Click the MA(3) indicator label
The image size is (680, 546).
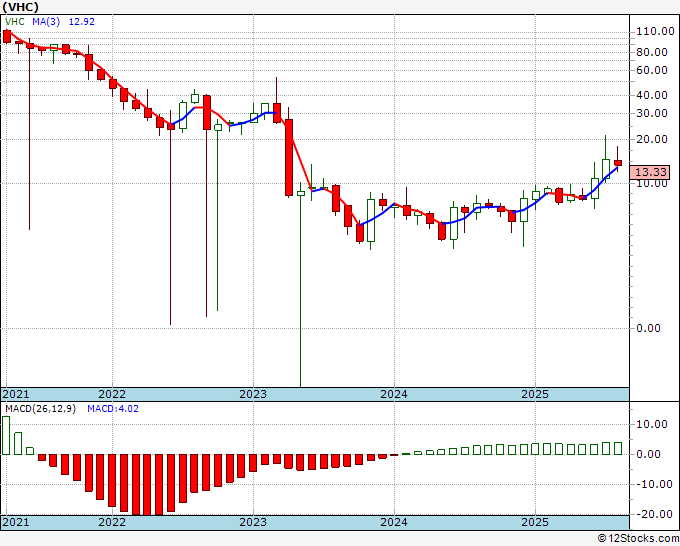click(x=46, y=22)
